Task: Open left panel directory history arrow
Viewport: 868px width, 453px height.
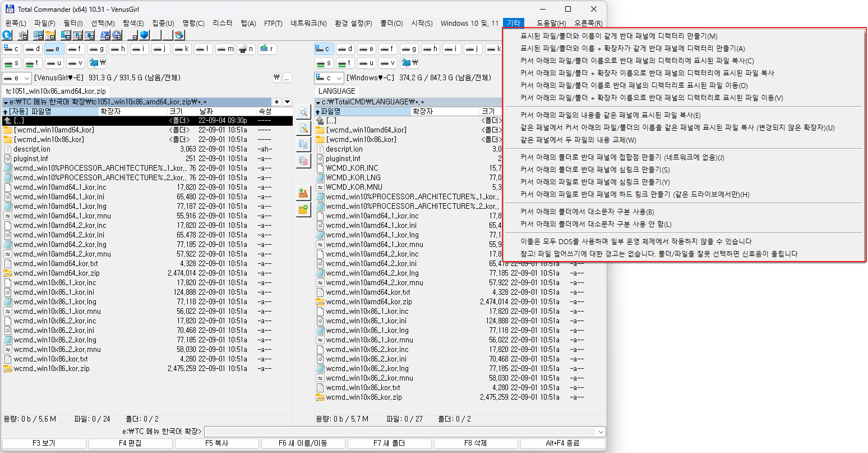Action: pyautogui.click(x=288, y=102)
